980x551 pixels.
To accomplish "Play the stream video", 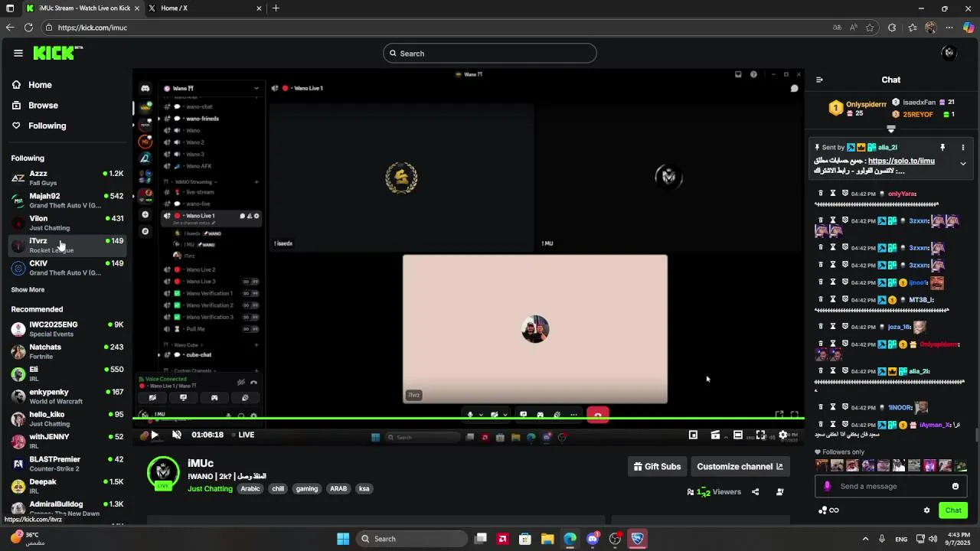I will click(x=154, y=435).
